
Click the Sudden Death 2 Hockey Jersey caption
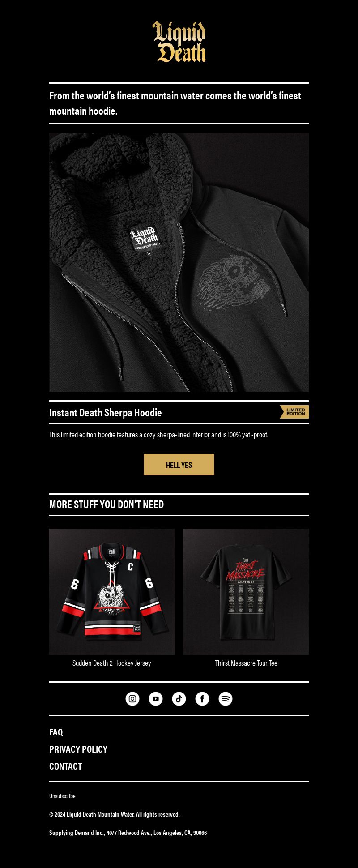pos(112,663)
